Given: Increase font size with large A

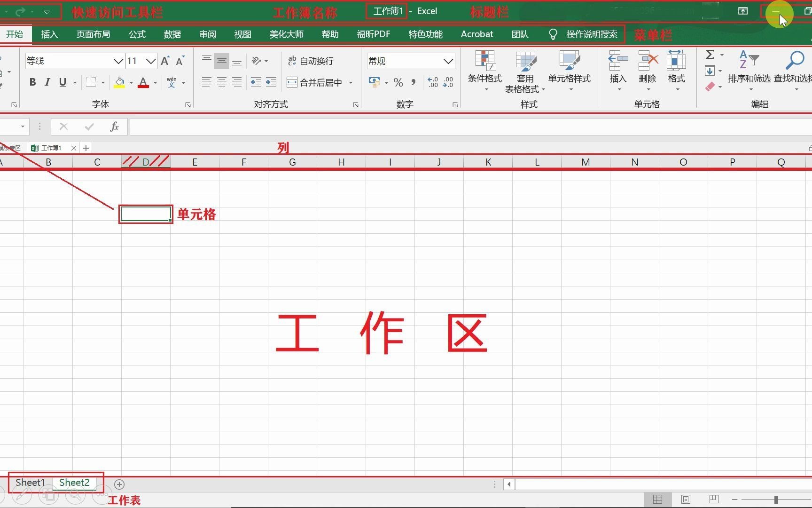Looking at the screenshot, I should click(x=165, y=61).
